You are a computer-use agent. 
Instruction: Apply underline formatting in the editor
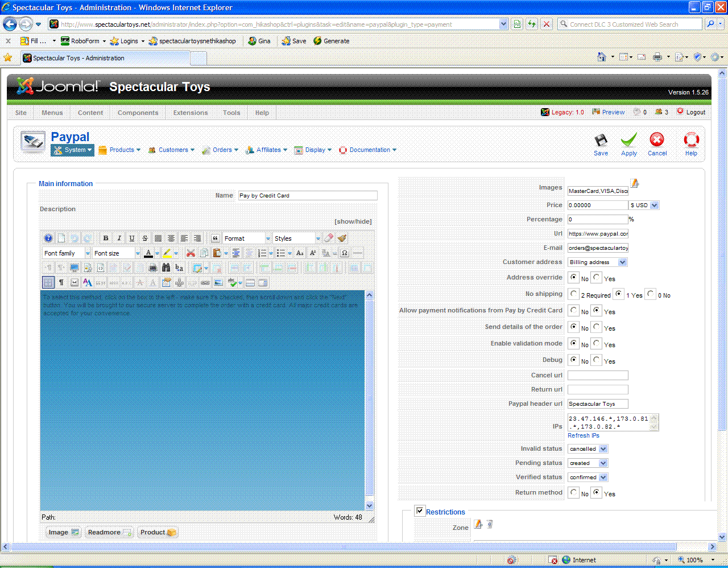pyautogui.click(x=132, y=238)
